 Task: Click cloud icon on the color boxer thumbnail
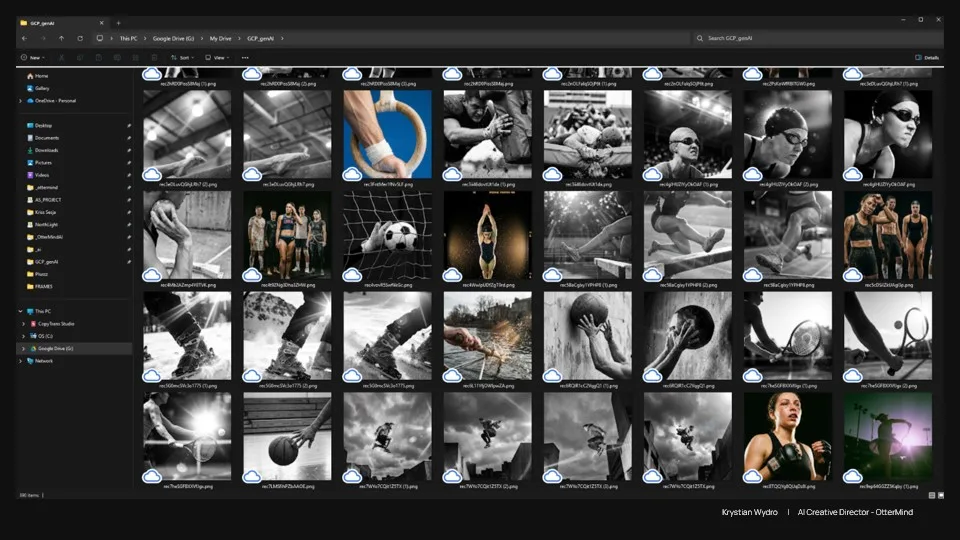pyautogui.click(x=752, y=476)
